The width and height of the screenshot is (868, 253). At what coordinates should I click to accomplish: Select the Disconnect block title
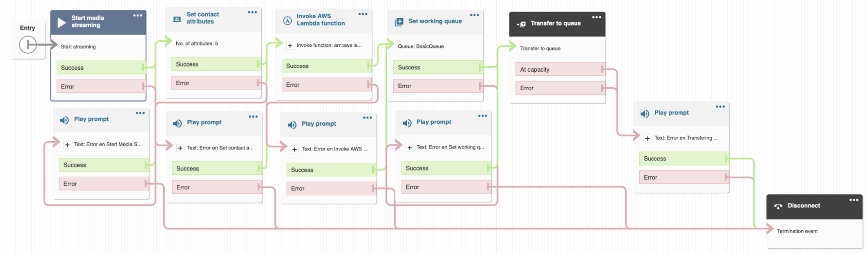(x=804, y=206)
